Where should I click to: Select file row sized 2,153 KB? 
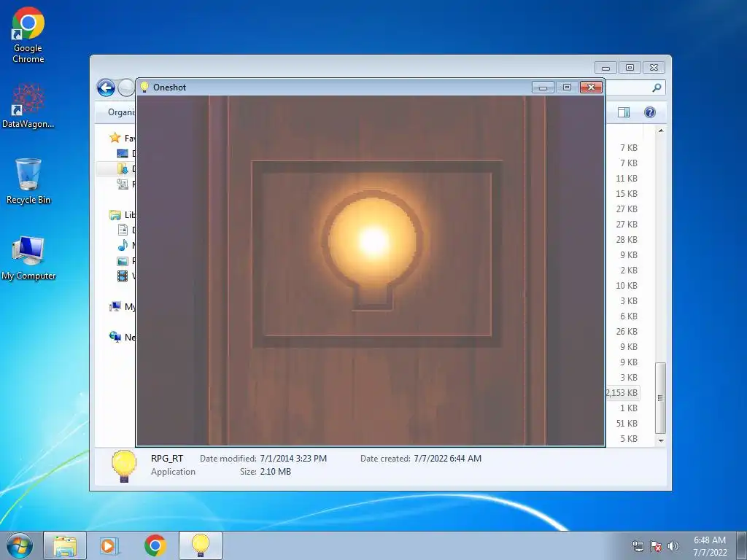[x=622, y=393]
